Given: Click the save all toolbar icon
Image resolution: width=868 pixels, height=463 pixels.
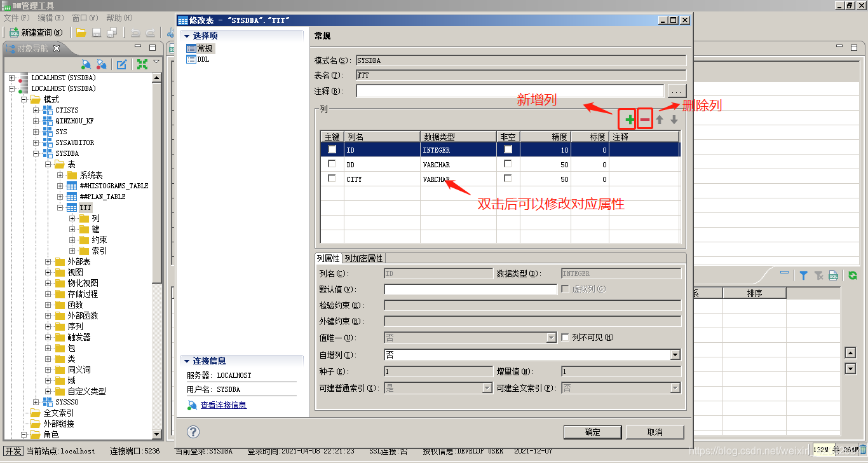Looking at the screenshot, I should (112, 32).
